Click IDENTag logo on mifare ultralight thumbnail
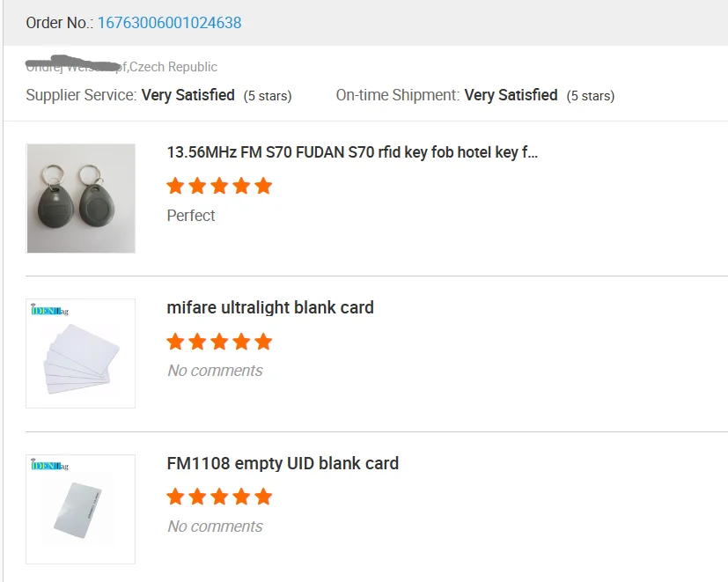The image size is (728, 582). click(50, 310)
